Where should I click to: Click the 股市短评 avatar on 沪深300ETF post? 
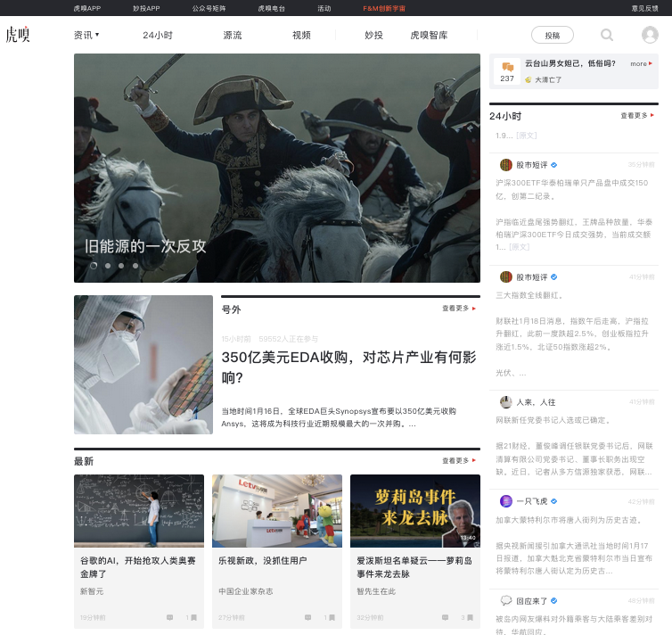(506, 165)
